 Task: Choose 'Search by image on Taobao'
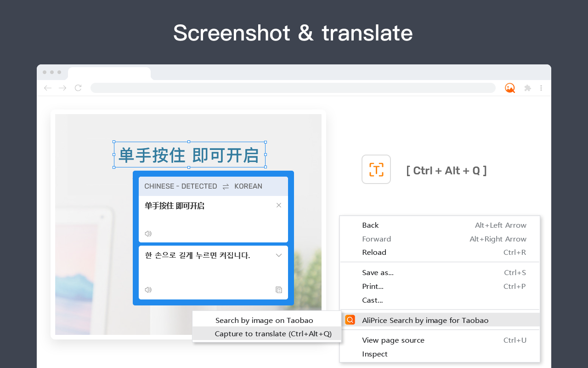[264, 320]
